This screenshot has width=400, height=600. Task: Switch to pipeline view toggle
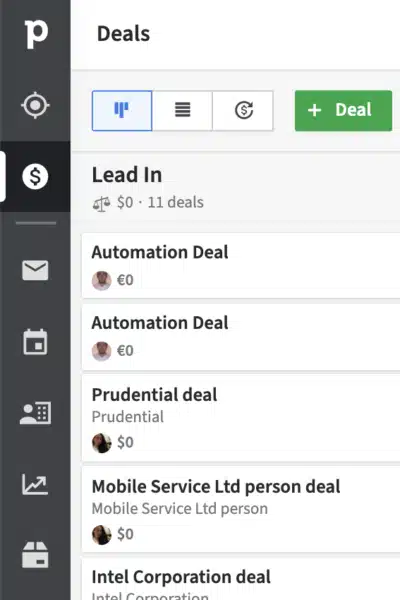tap(122, 111)
